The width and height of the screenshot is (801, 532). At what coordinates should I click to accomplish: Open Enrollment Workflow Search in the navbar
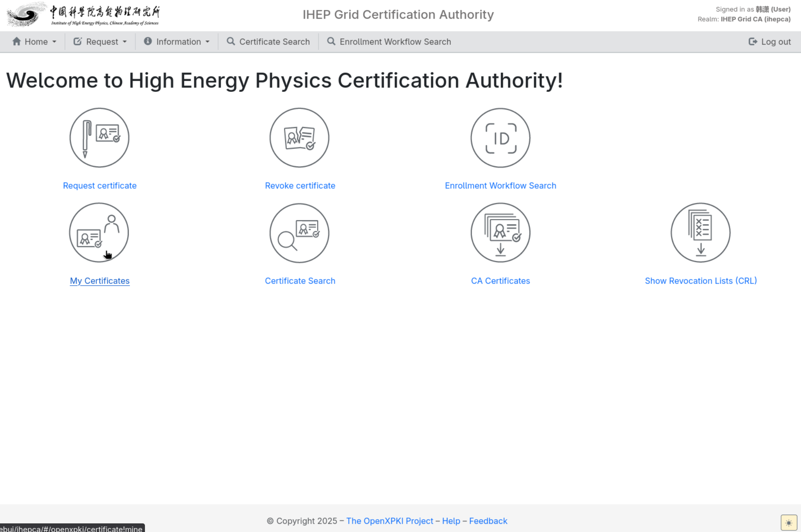point(389,42)
